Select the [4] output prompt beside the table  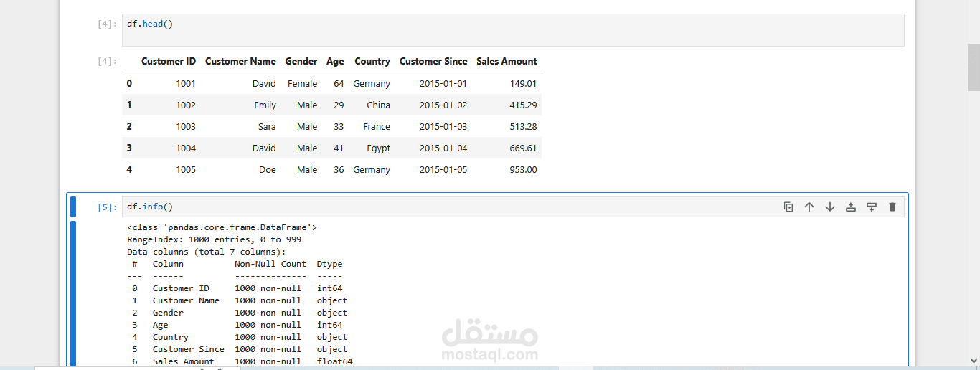[x=107, y=61]
